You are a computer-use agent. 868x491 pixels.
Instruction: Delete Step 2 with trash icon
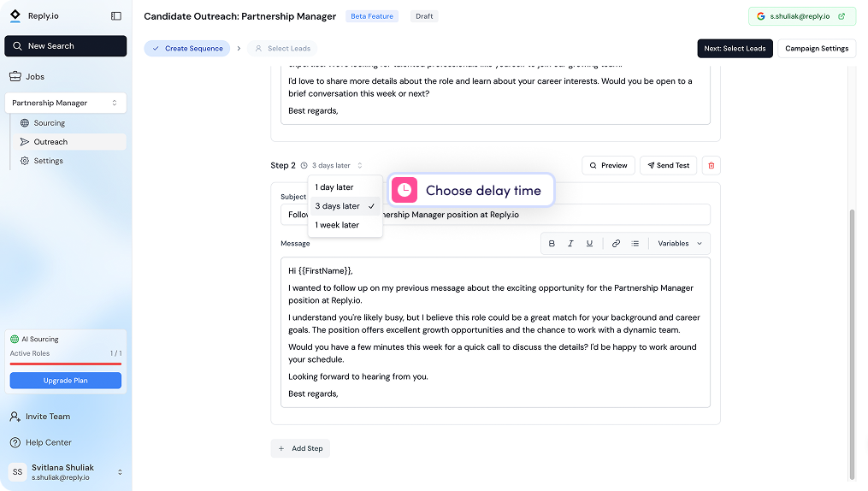pyautogui.click(x=712, y=165)
